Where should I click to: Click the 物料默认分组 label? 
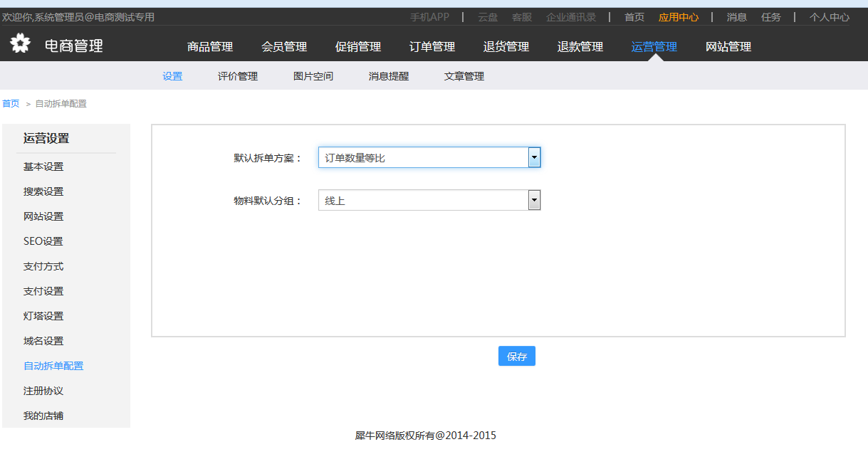pyautogui.click(x=268, y=201)
